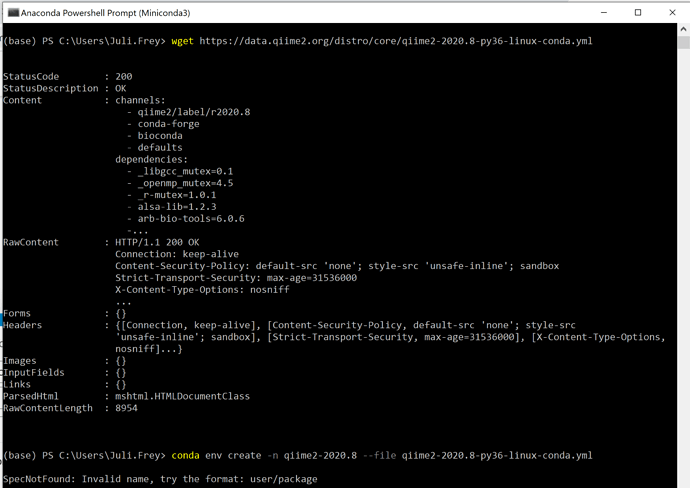Click the wget command word
Screen dimensions: 690x488
182,41
